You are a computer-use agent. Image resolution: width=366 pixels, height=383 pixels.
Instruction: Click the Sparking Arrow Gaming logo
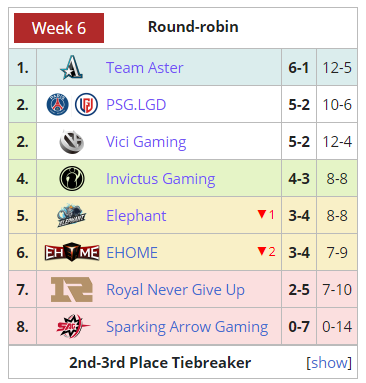[73, 326]
